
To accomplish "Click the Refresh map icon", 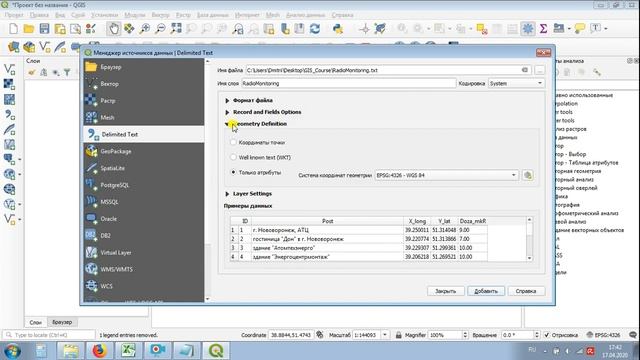I will click(315, 29).
